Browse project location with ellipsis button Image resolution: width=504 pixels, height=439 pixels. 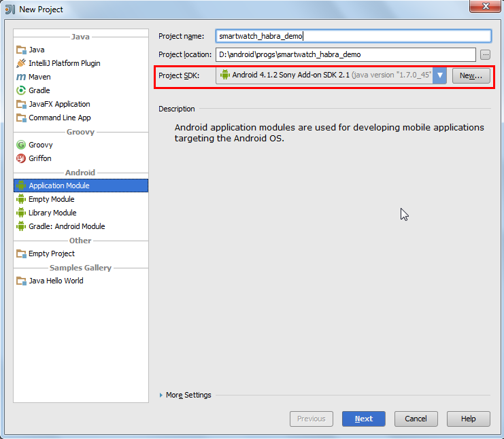(486, 54)
